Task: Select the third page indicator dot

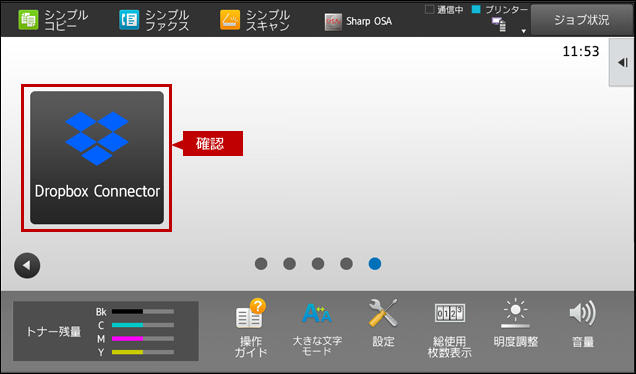Action: tap(318, 264)
